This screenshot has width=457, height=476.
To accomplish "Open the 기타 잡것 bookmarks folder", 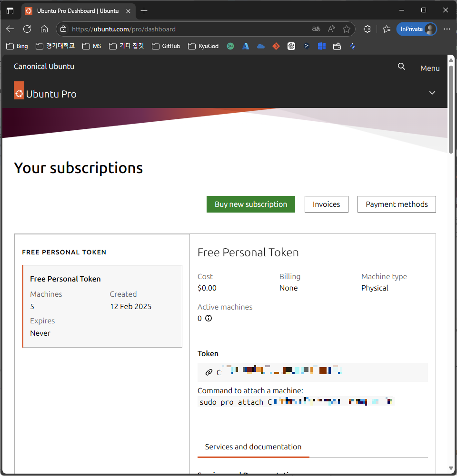I will pos(127,46).
